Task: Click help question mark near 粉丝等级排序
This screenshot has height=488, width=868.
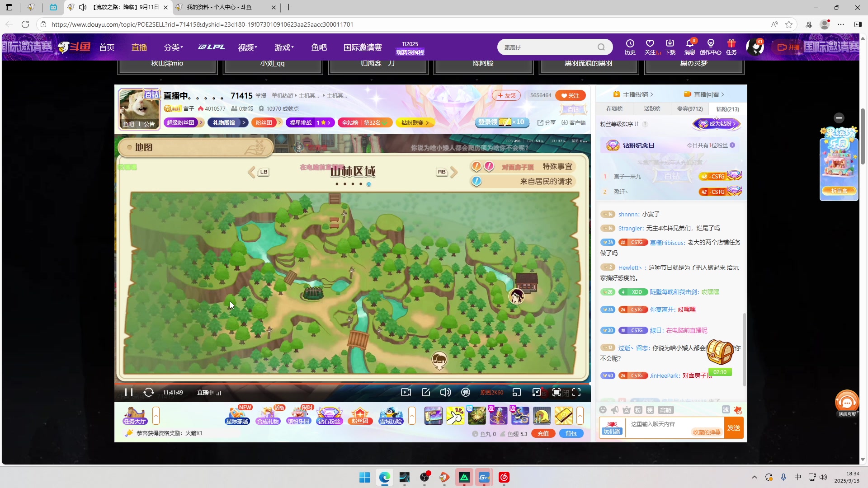Action: (645, 124)
